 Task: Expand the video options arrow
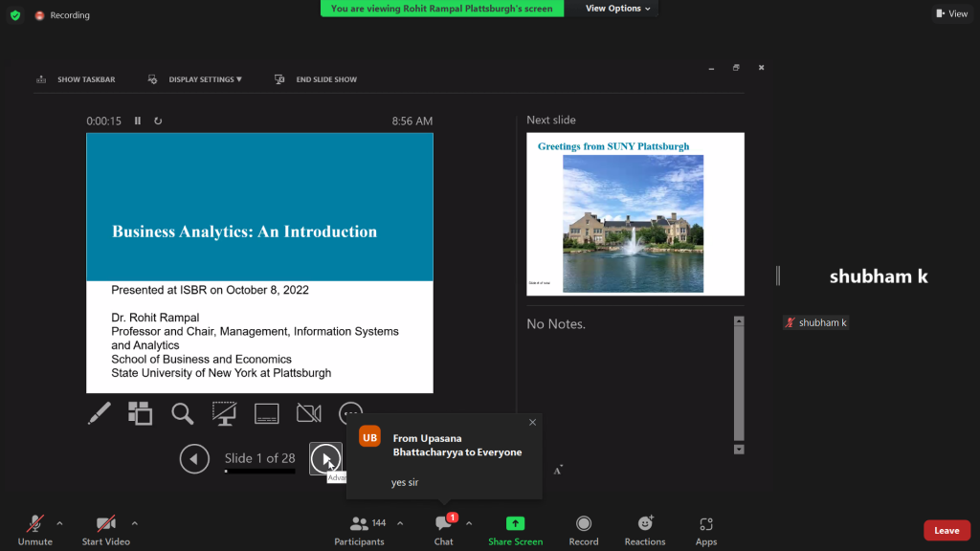tap(135, 523)
